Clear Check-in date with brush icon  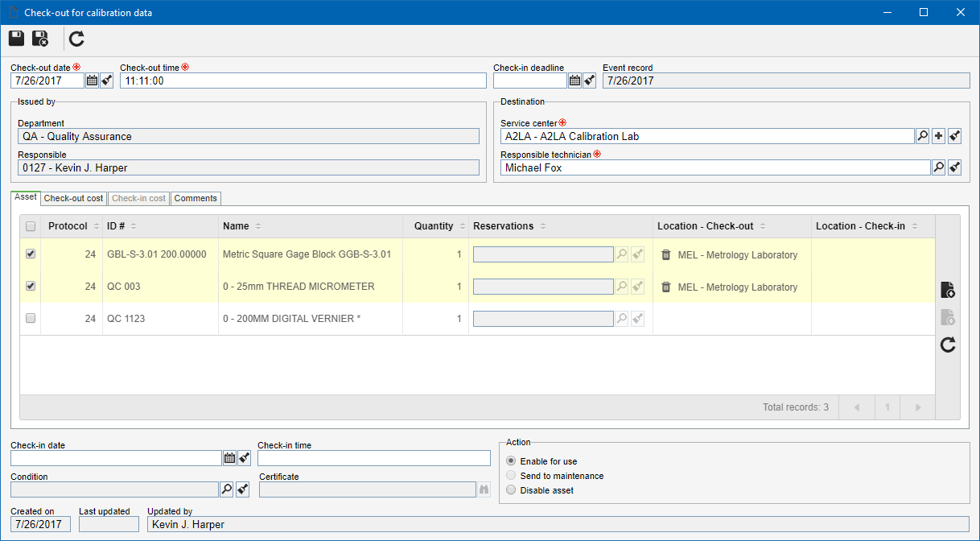[x=245, y=458]
